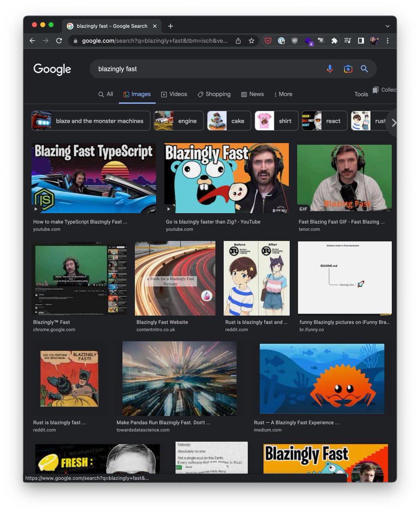Open the Fast Blazing Fast GIF thumbnail

click(344, 178)
